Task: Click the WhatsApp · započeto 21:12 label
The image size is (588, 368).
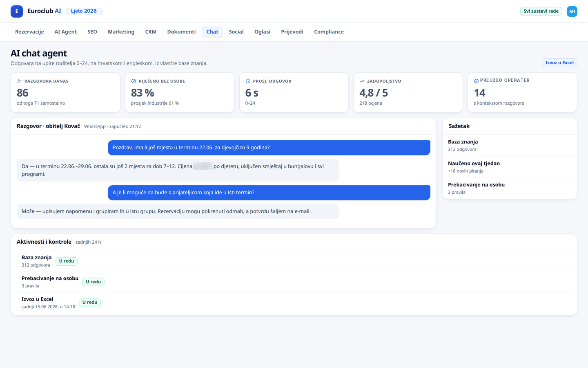Action: tap(113, 127)
